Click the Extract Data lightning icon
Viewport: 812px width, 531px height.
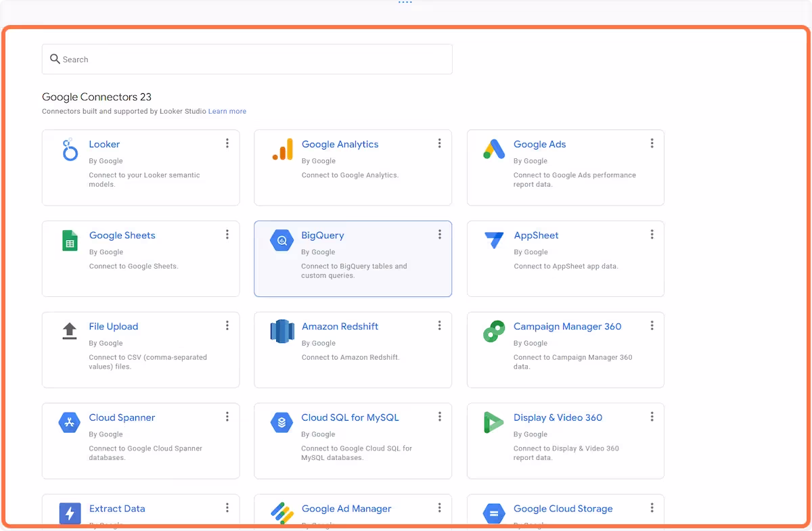pyautogui.click(x=70, y=514)
